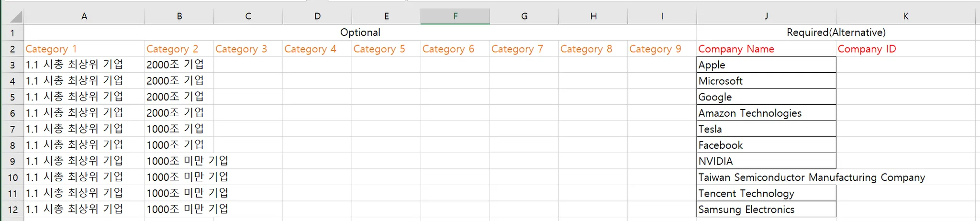Click the Taiwan Semiconductor Manufacturing Company cell
The width and height of the screenshot is (980, 221).
[766, 177]
